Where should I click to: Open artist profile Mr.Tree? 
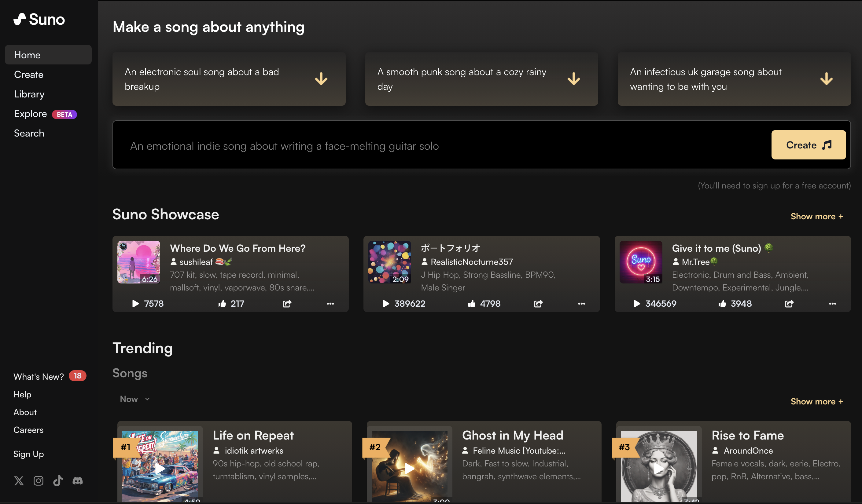tap(695, 262)
